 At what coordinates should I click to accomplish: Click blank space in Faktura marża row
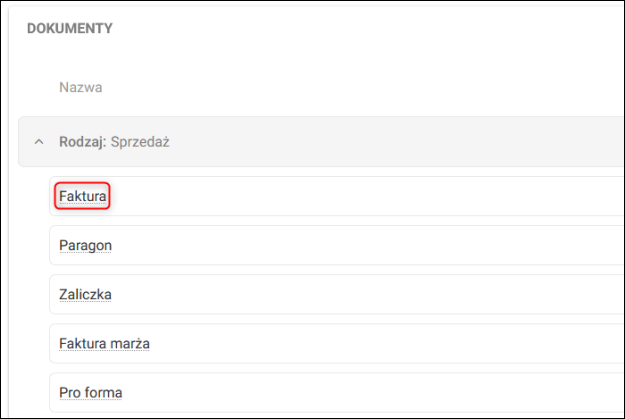[380, 344]
